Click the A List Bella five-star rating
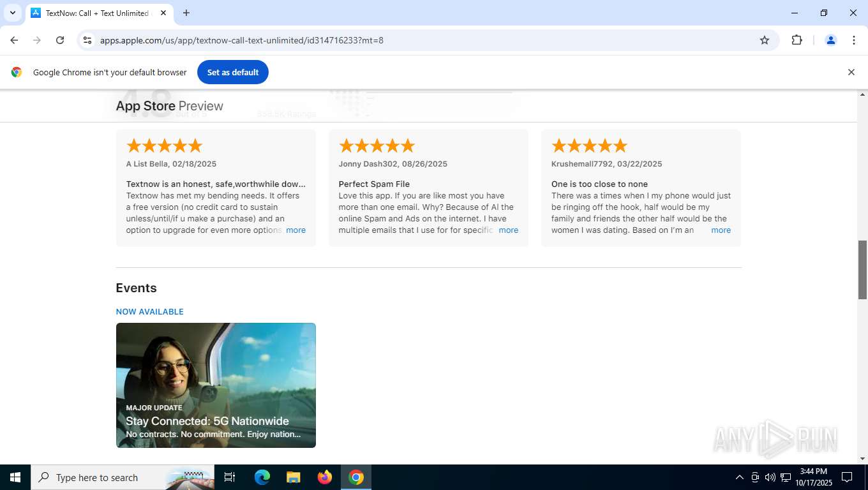This screenshot has width=868, height=490. pos(165,146)
